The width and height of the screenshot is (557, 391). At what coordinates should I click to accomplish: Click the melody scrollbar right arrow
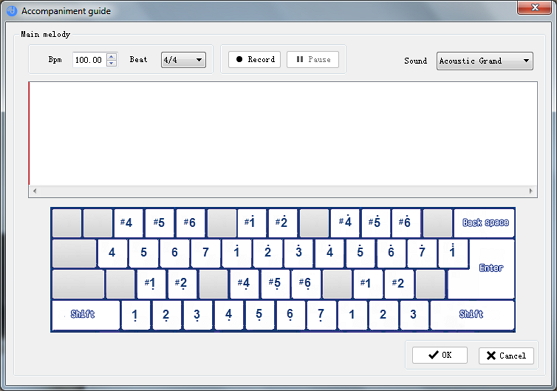pos(531,191)
